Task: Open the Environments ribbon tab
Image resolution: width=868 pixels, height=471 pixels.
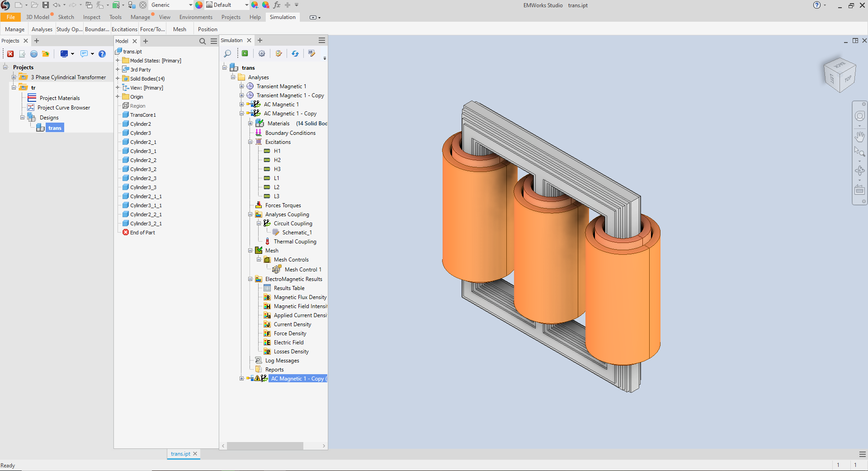Action: [196, 17]
